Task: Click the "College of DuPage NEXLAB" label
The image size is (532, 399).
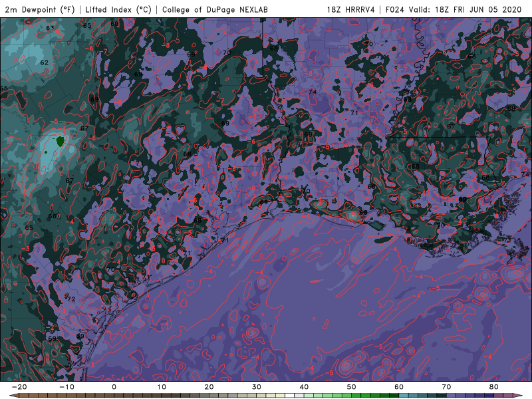Action: pos(215,9)
